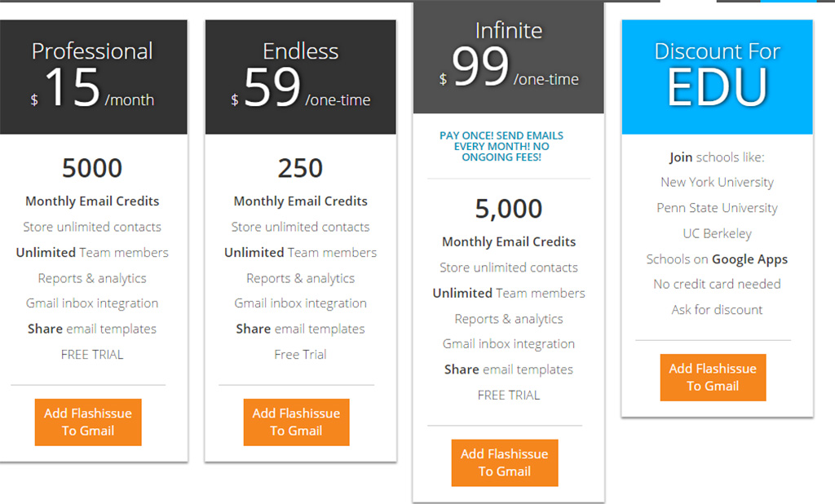Click Add Flashissue To Gmail under EDU discount
Image resolution: width=835 pixels, height=504 pixels.
(x=713, y=378)
